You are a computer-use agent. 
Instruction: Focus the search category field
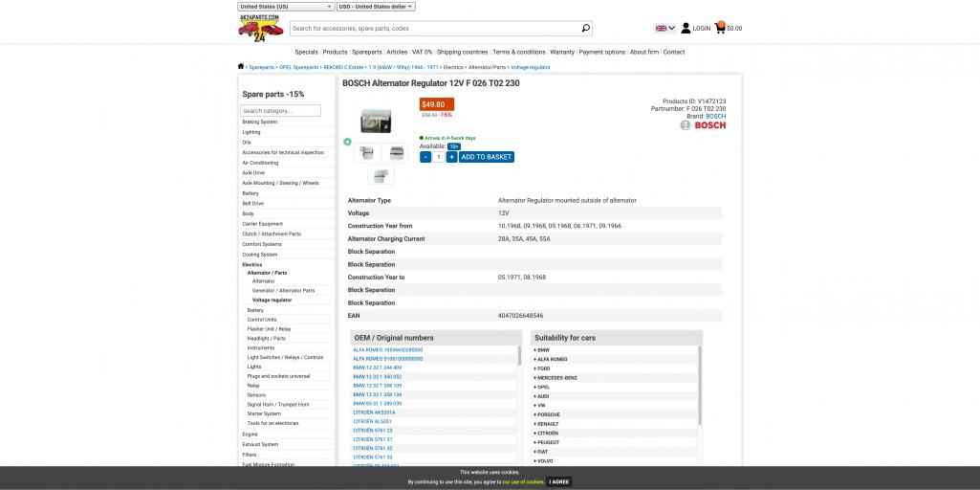[x=281, y=111]
